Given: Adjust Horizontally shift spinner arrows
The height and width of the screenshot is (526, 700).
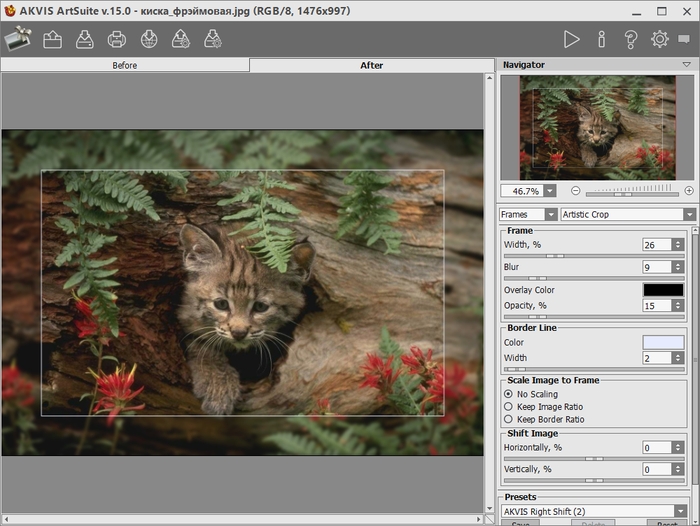Looking at the screenshot, I should pyautogui.click(x=678, y=447).
